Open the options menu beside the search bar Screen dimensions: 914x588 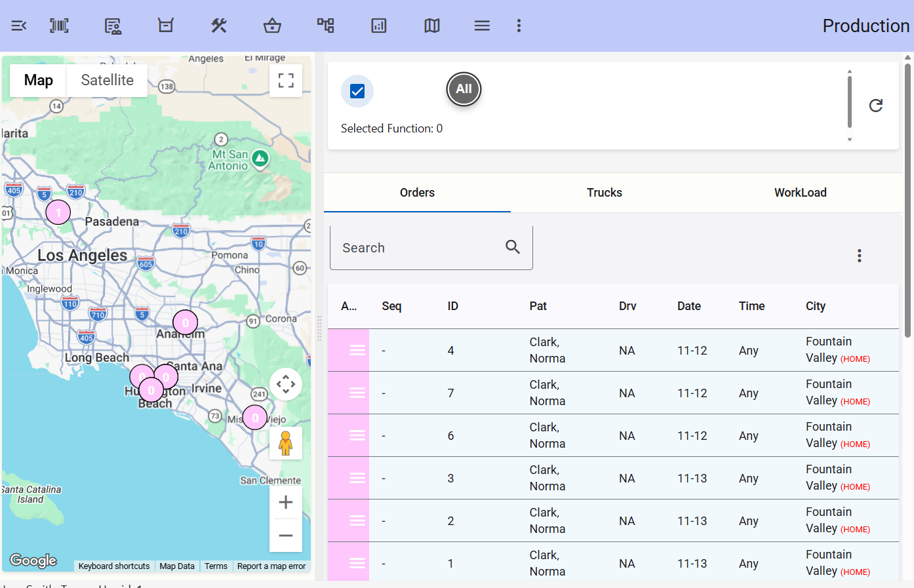(859, 256)
